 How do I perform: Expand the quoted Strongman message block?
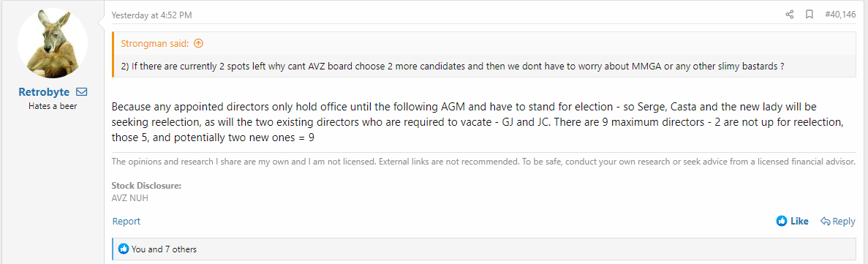pos(484,55)
